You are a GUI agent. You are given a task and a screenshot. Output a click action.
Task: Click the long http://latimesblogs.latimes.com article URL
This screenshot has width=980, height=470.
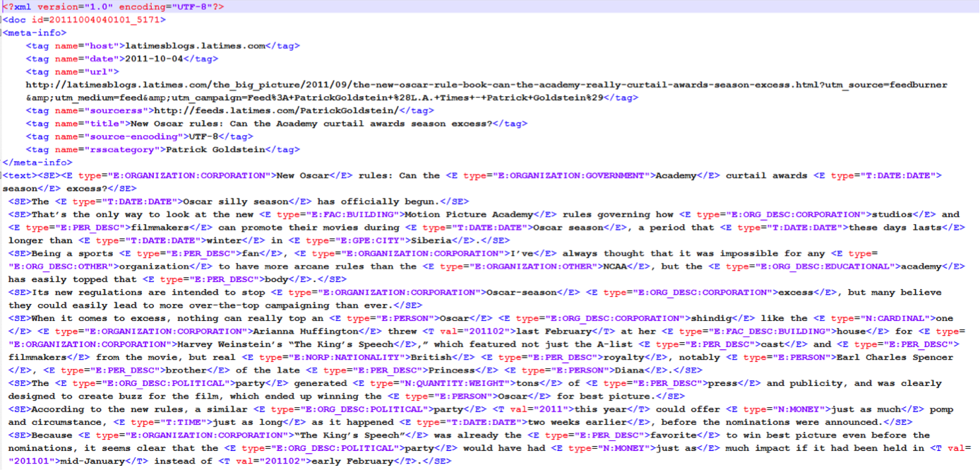pyautogui.click(x=487, y=85)
